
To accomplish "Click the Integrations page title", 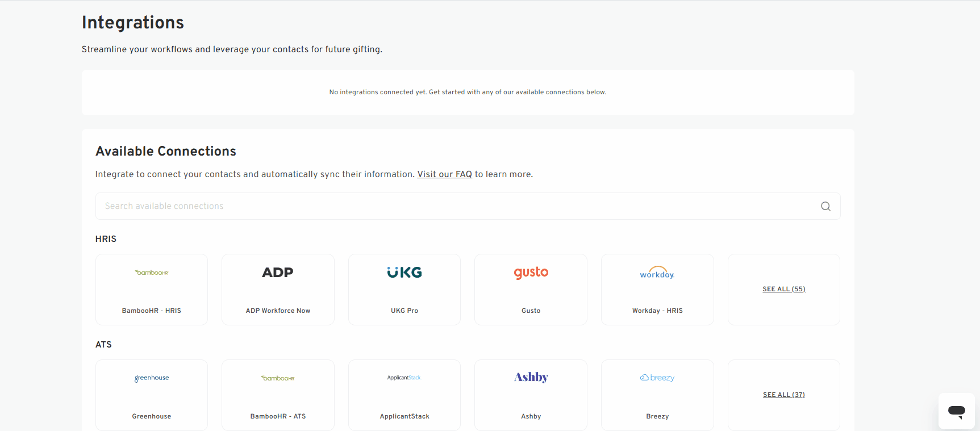I will pos(133,22).
